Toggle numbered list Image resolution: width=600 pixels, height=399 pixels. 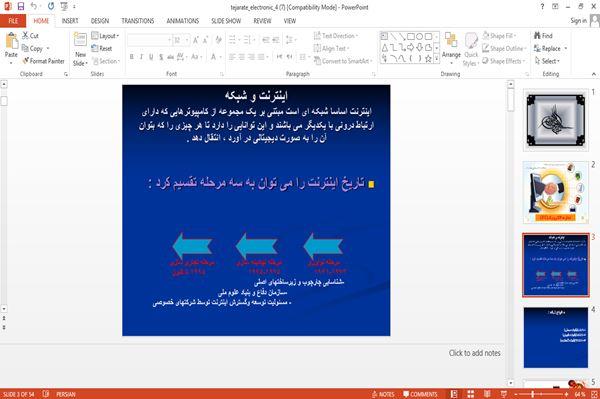click(x=248, y=40)
